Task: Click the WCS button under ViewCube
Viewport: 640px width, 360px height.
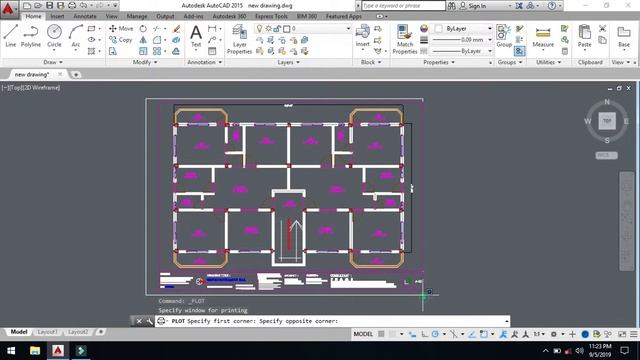Action: (x=606, y=156)
